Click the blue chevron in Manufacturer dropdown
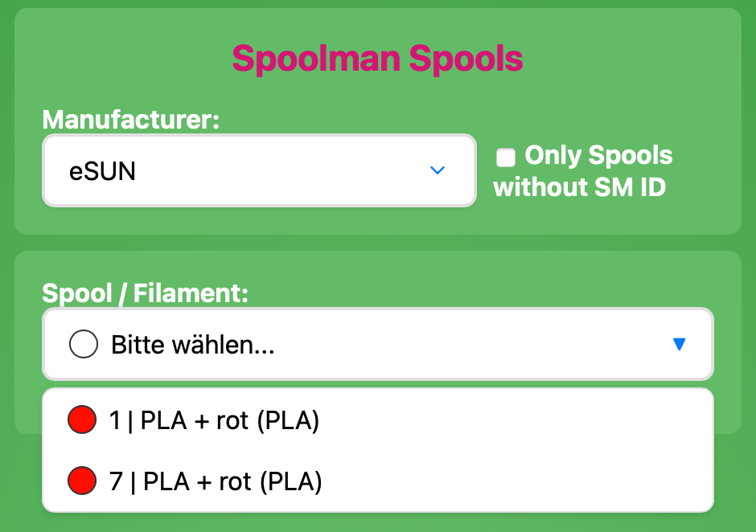 [x=438, y=170]
